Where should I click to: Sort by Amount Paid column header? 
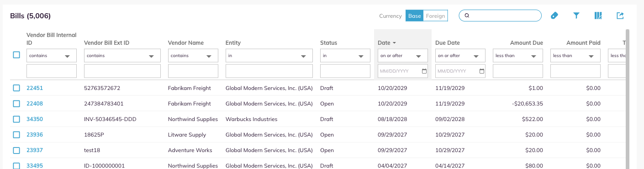point(583,43)
